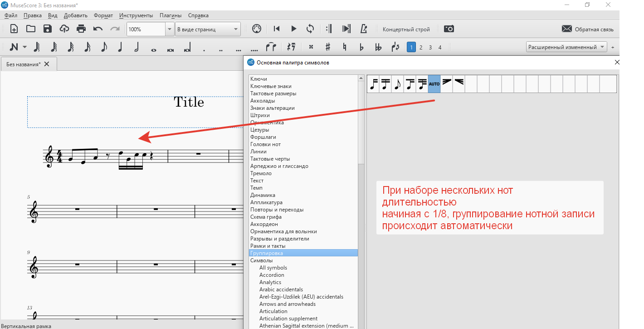Open the Формат menu
This screenshot has height=329, width=644.
coord(103,15)
